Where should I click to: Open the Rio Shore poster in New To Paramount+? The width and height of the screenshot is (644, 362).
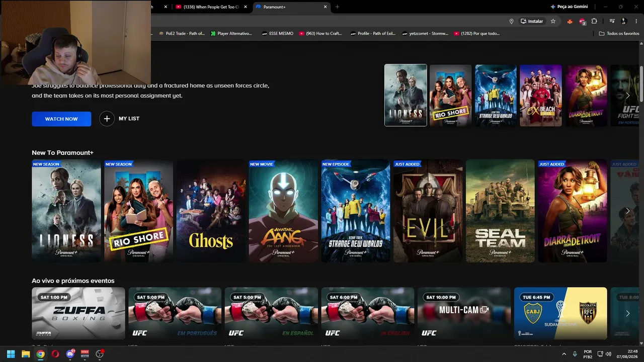click(x=138, y=211)
